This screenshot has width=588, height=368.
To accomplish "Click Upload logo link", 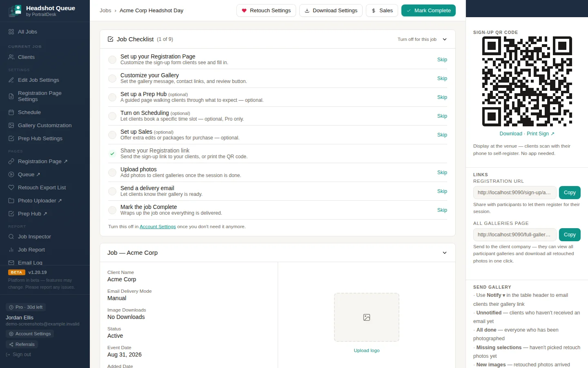I will [367, 350].
